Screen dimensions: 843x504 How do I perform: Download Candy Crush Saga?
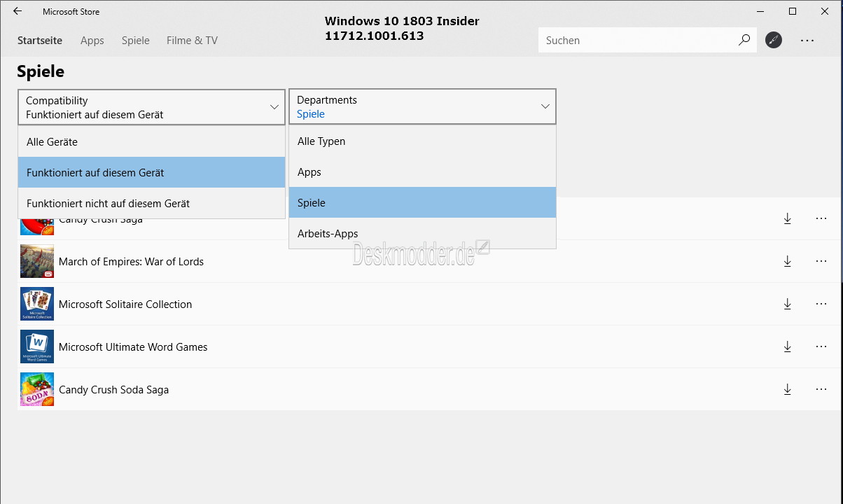pyautogui.click(x=788, y=218)
